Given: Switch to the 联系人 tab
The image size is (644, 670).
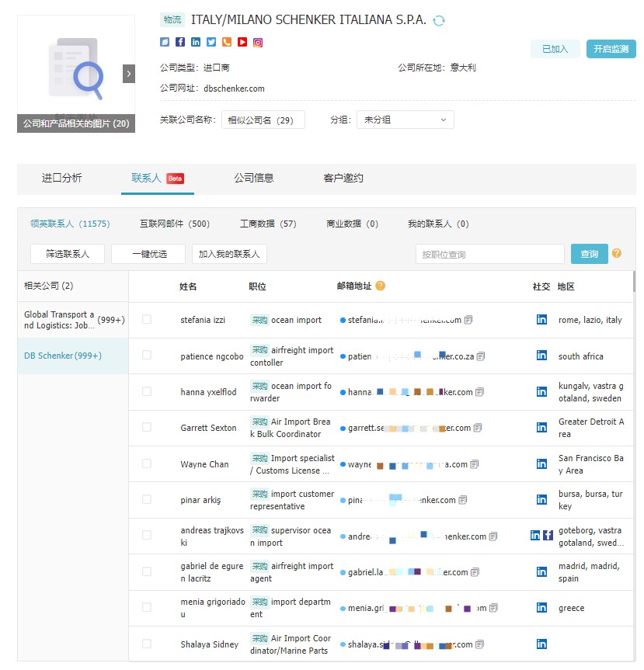Looking at the screenshot, I should [158, 179].
